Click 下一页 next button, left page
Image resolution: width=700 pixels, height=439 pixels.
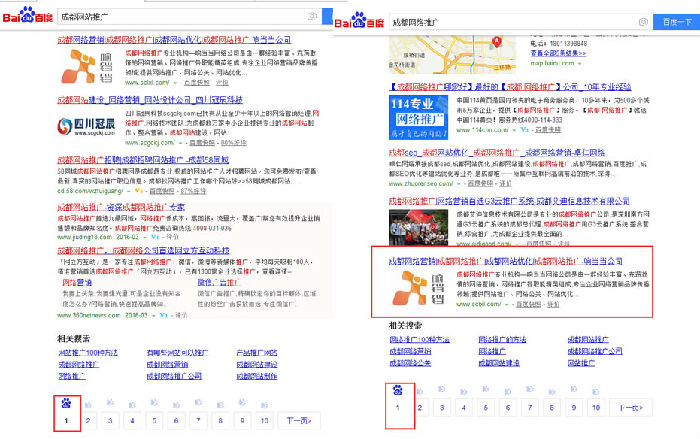pyautogui.click(x=299, y=420)
